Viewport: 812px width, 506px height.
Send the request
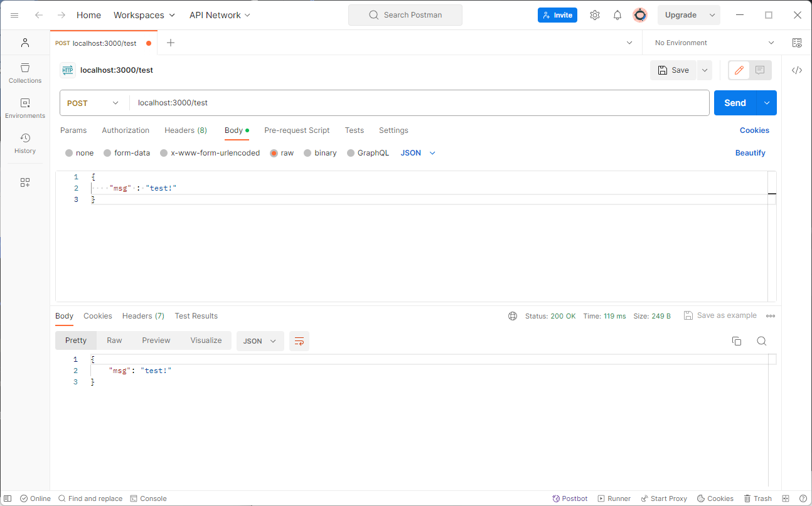pyautogui.click(x=735, y=103)
